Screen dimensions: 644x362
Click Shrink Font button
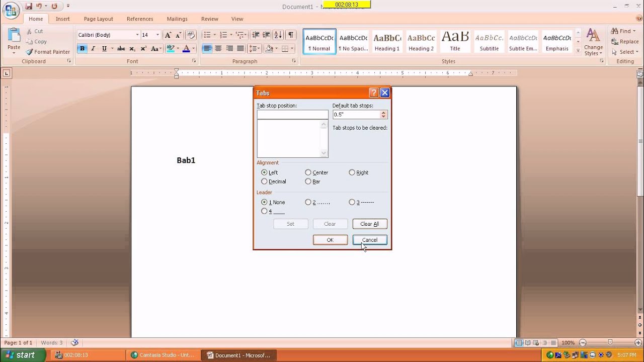point(178,35)
